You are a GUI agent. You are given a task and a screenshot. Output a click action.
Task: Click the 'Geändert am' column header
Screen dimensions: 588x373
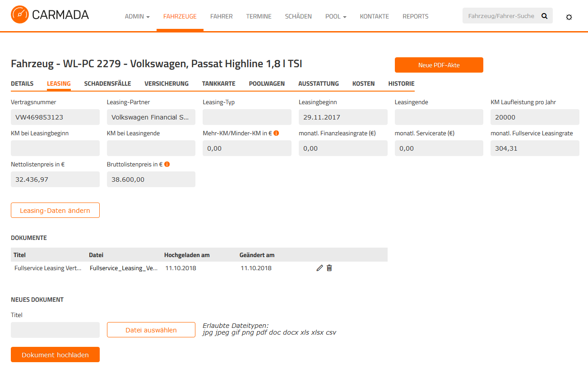pyautogui.click(x=257, y=255)
